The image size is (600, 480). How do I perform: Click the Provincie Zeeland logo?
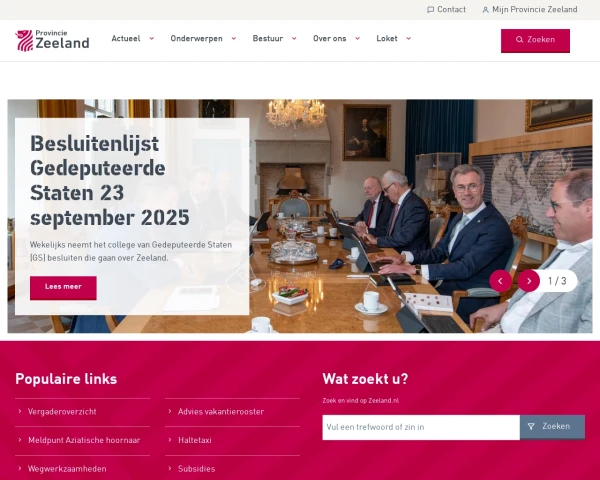52,40
